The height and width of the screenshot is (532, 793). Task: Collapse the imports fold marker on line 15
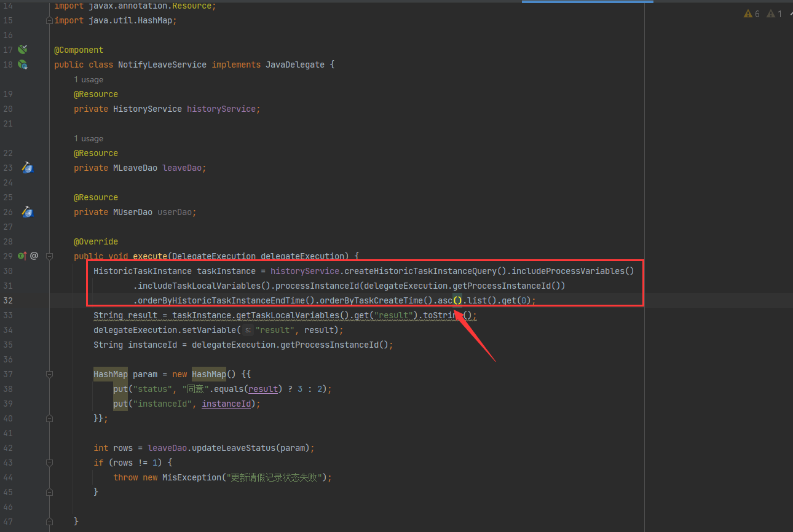(x=49, y=20)
